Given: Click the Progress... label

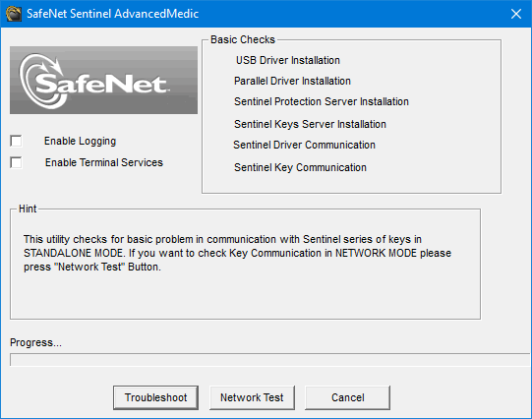Looking at the screenshot, I should 35,342.
